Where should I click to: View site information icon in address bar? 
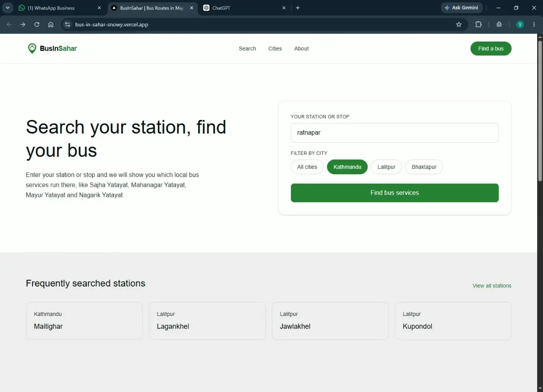pyautogui.click(x=67, y=24)
